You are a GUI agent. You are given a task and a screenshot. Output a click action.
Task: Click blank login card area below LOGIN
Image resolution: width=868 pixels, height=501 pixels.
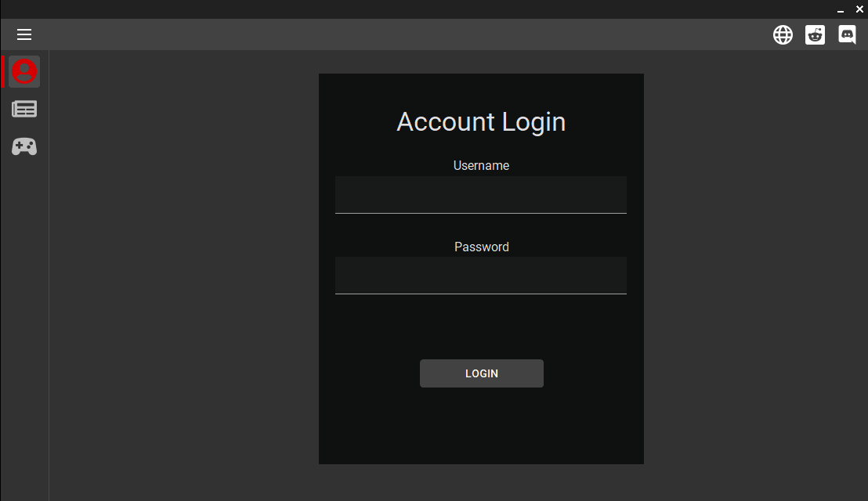480,427
